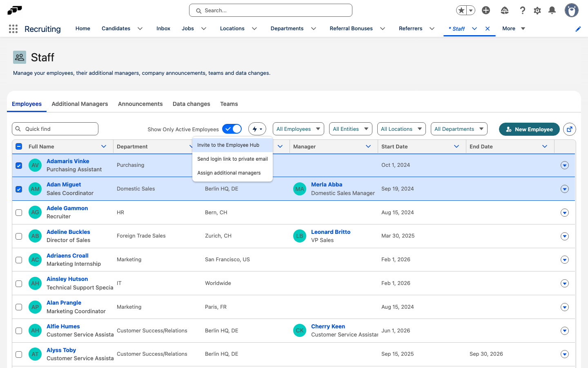The height and width of the screenshot is (368, 588).
Task: Open row actions for Adriaens Croall
Action: pyautogui.click(x=565, y=260)
